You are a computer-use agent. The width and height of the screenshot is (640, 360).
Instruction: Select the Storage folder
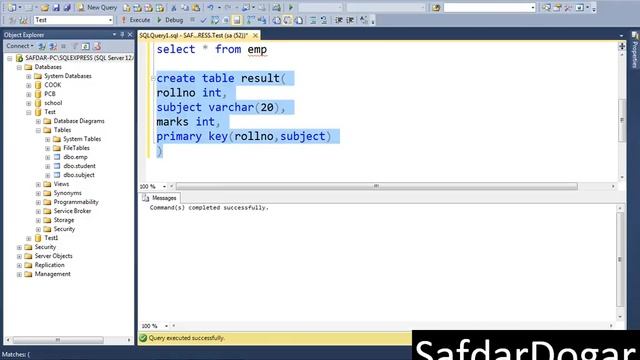point(64,220)
